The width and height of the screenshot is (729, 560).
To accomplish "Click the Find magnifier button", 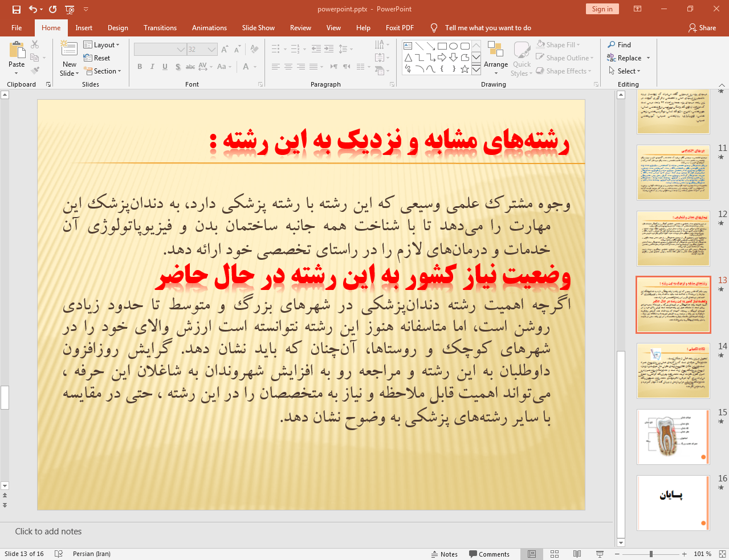I will click(x=619, y=44).
